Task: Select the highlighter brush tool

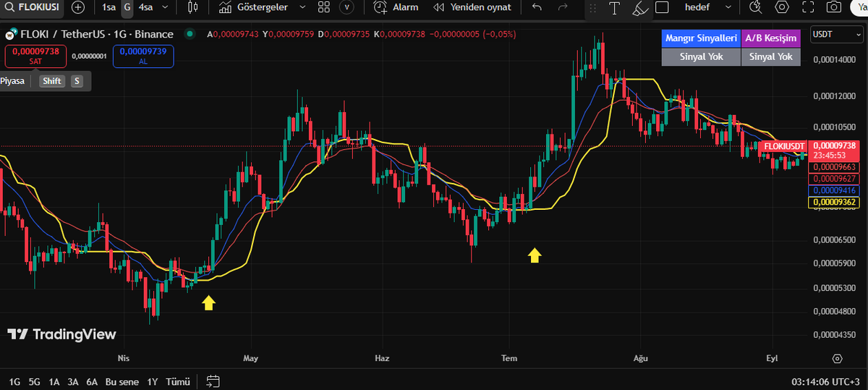Action: coord(639,8)
